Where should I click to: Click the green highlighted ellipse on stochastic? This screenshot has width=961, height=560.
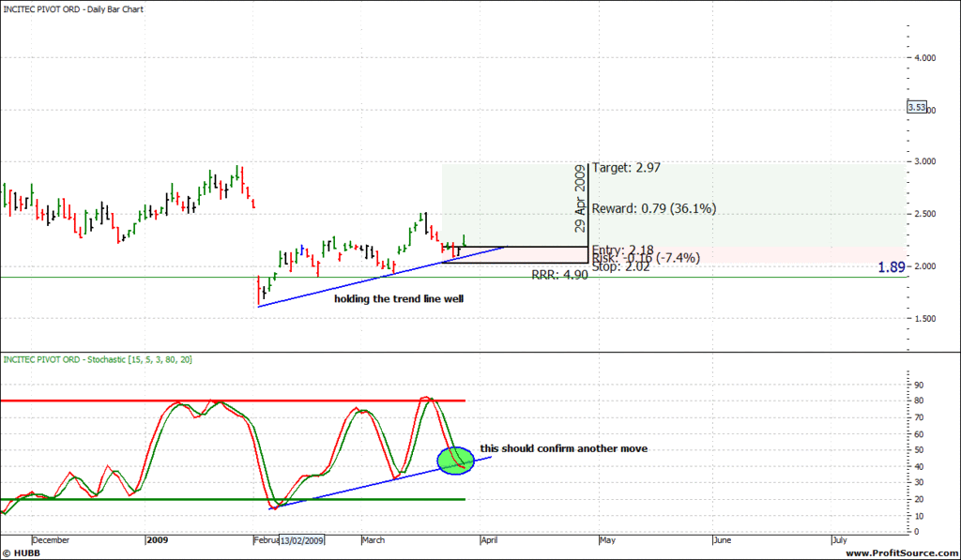(455, 461)
